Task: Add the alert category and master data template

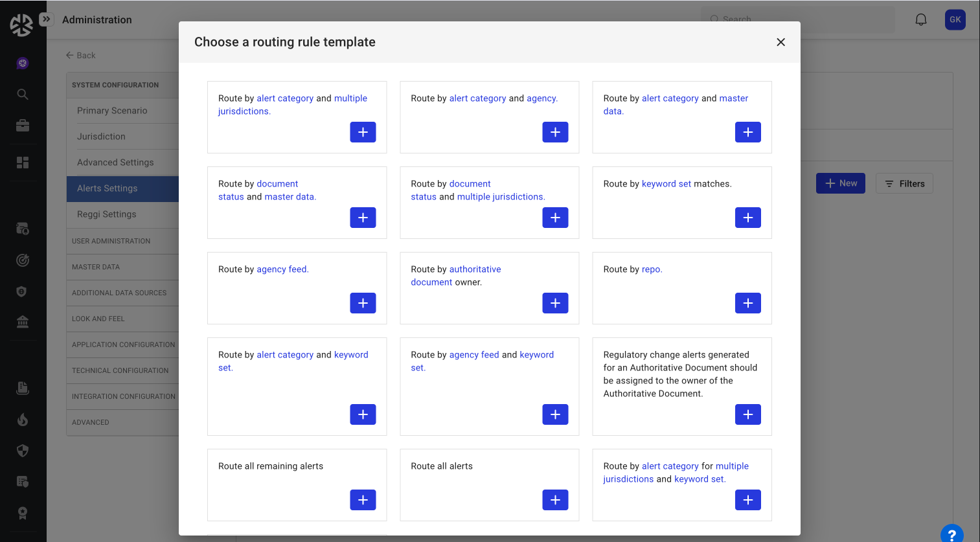Action: coord(748,132)
